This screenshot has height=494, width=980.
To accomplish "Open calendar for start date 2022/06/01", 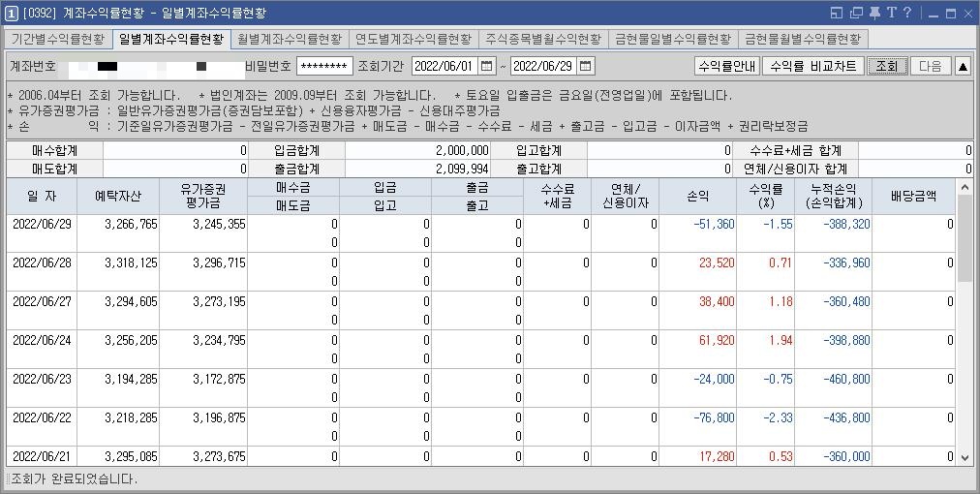I will 487,66.
